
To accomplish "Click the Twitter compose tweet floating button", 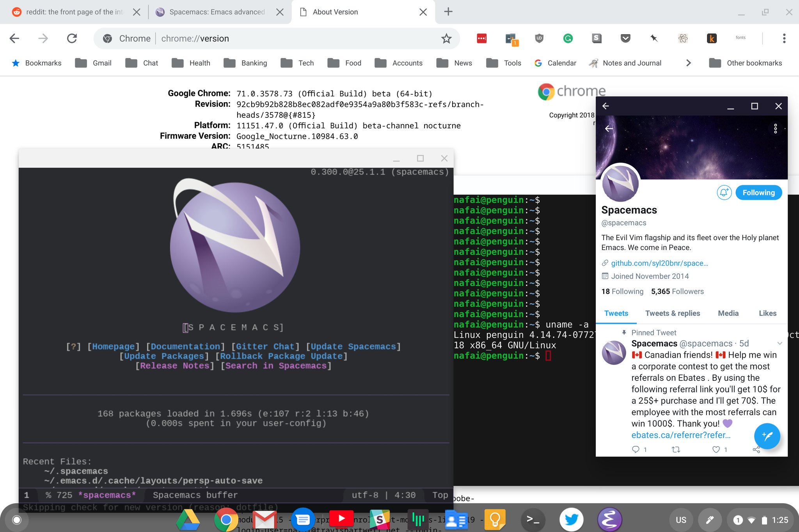I will tap(767, 436).
